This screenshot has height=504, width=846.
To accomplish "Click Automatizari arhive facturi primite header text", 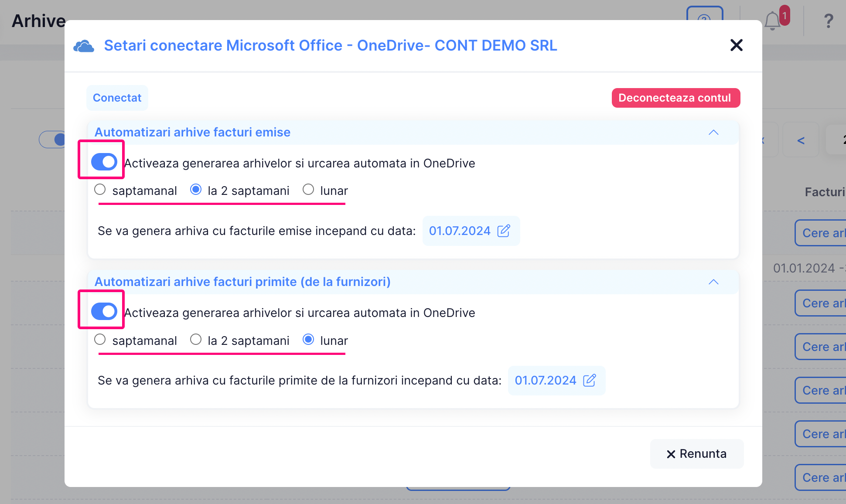I will point(242,282).
